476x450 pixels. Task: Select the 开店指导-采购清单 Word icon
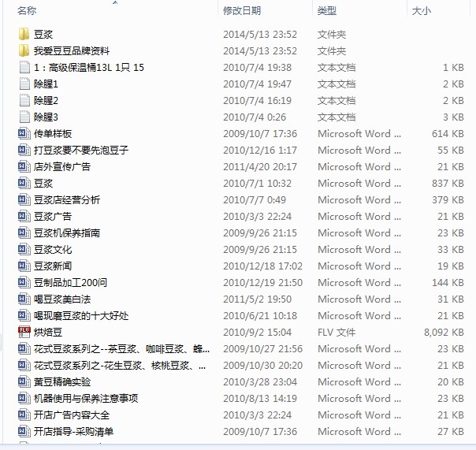24,432
